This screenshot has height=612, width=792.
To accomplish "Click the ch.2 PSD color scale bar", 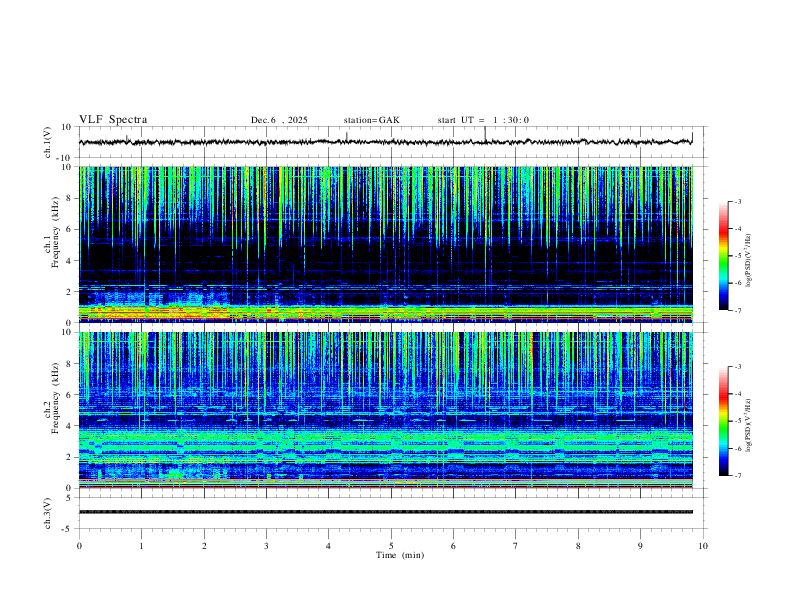I will (723, 421).
